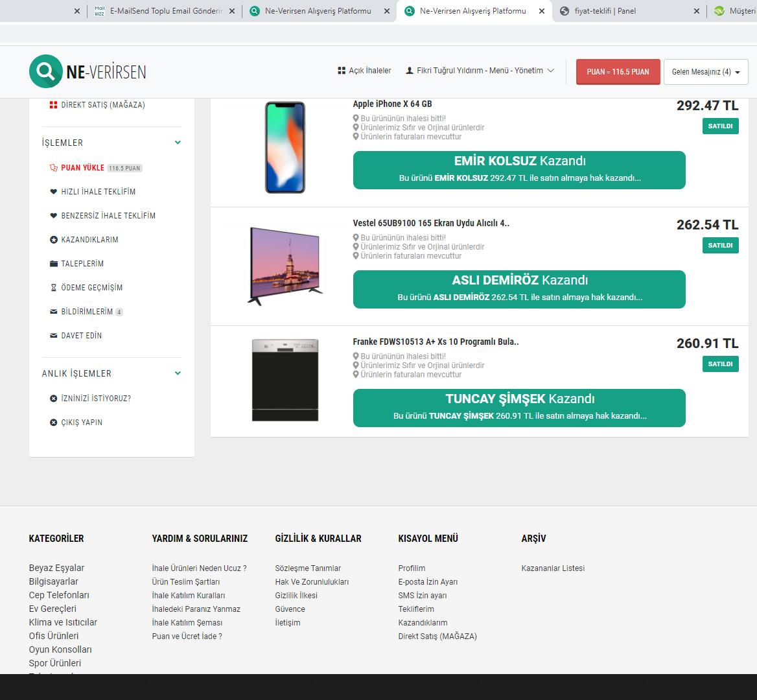The width and height of the screenshot is (757, 700).
Task: Click the EMİR KOLSUZ Kazandı banner
Action: pos(519,170)
